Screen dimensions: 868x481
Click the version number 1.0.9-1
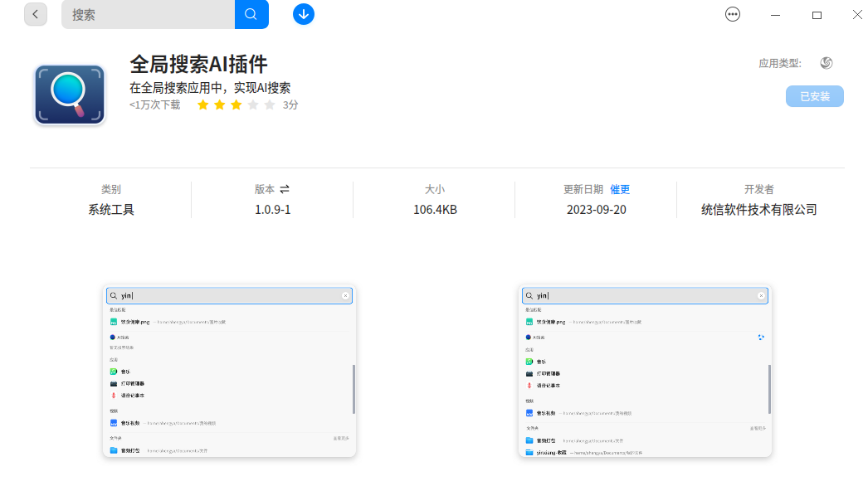[272, 210]
